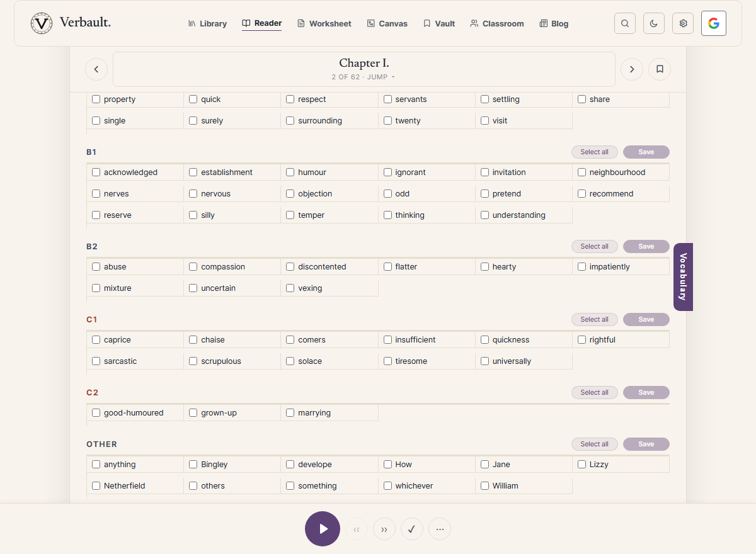Tick the 'vexing' checkbox
The width and height of the screenshot is (756, 554).
pos(290,288)
